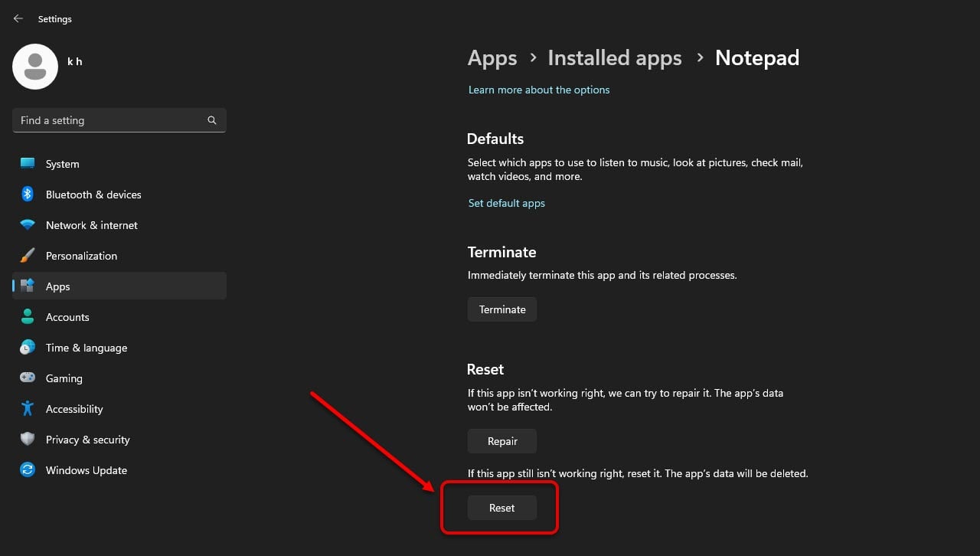This screenshot has height=556, width=980.
Task: Click the Defaults section heading
Action: [x=495, y=139]
